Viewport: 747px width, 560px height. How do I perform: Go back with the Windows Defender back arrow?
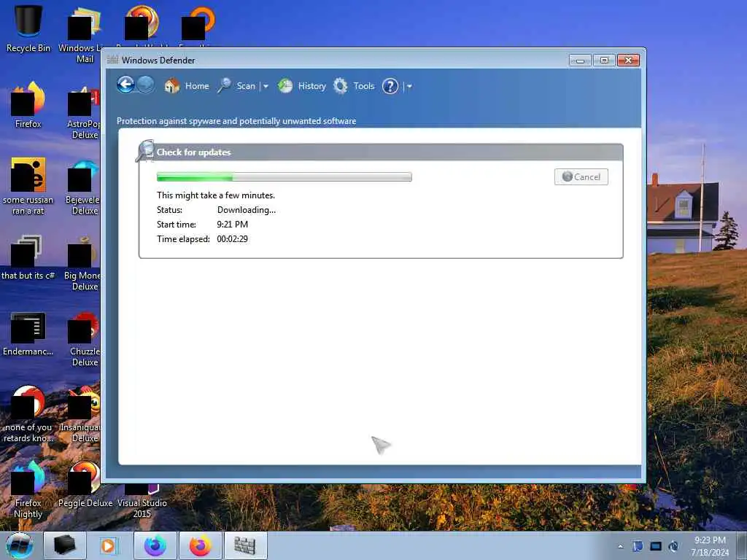click(x=125, y=85)
